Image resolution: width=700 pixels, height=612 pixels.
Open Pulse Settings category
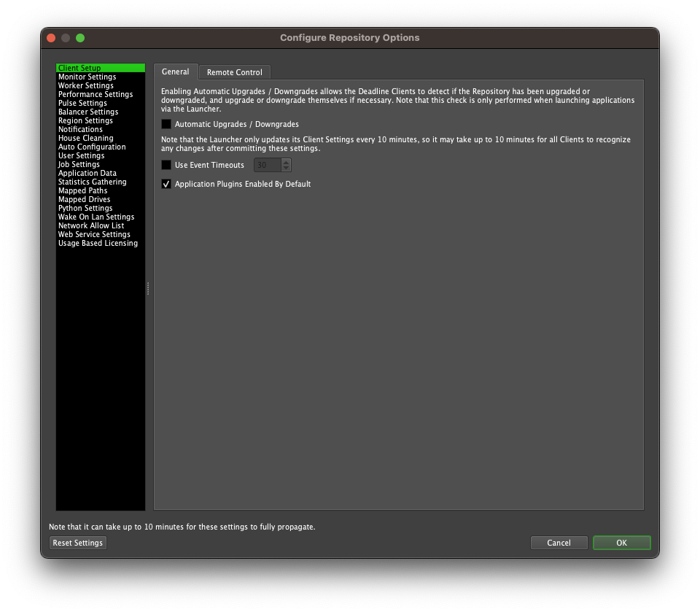point(101,103)
